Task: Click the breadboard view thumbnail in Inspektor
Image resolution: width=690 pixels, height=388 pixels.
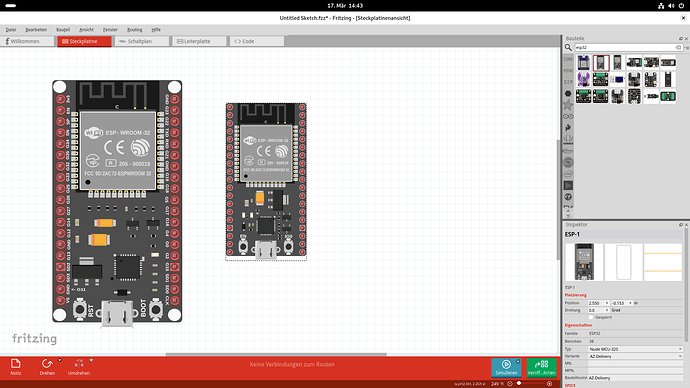Action: 584,262
